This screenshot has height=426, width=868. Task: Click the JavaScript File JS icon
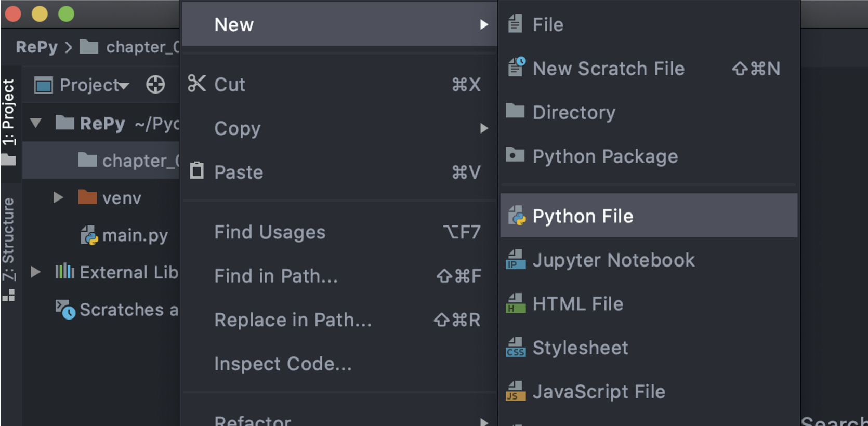pyautogui.click(x=515, y=391)
